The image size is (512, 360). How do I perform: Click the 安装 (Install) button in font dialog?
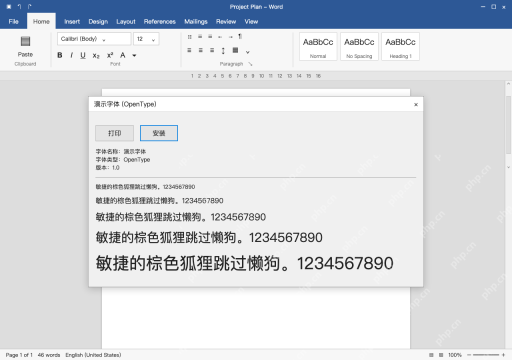(159, 133)
